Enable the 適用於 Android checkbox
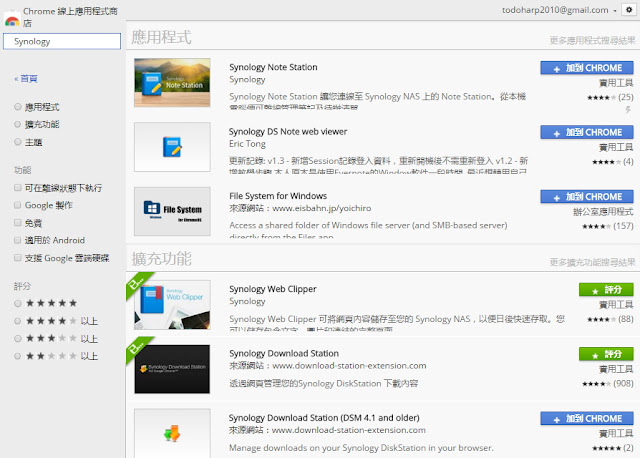This screenshot has width=640, height=458. (x=18, y=240)
